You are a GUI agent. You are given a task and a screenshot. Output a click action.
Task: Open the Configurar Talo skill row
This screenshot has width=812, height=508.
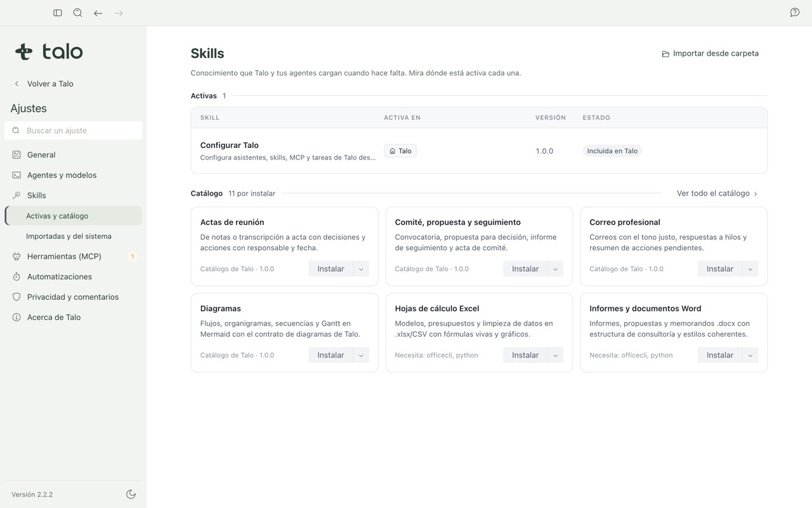(x=479, y=151)
